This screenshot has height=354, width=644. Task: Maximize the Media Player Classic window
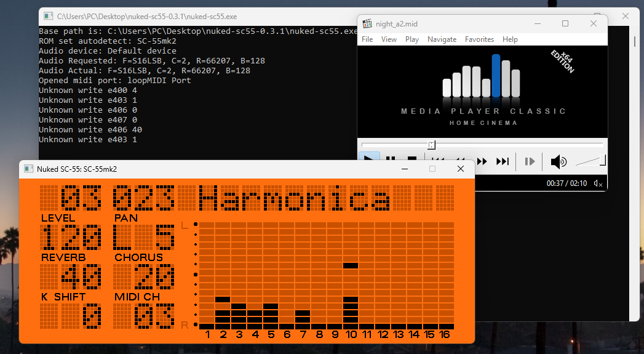coord(565,23)
